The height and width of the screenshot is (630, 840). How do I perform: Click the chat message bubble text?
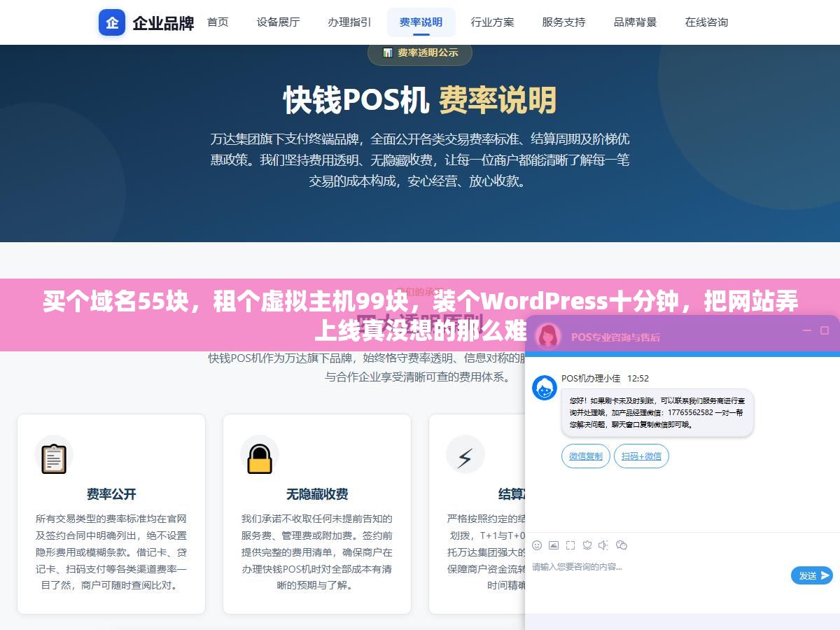(x=657, y=412)
